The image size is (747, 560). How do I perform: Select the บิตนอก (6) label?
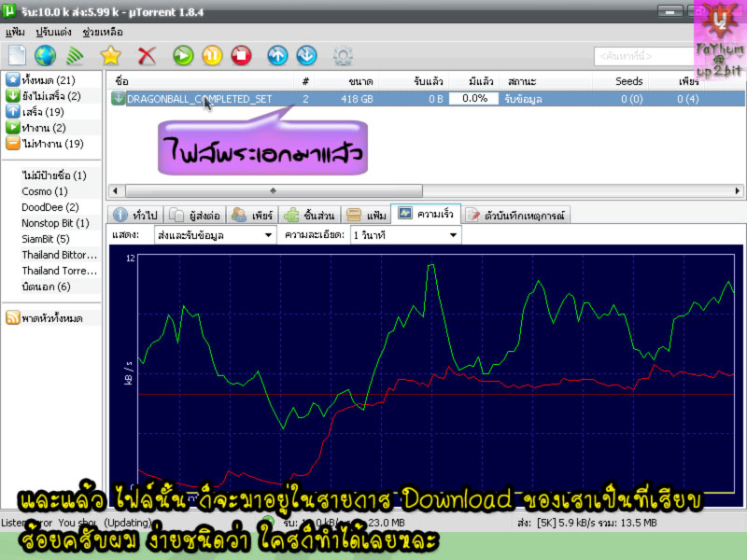pos(46,287)
